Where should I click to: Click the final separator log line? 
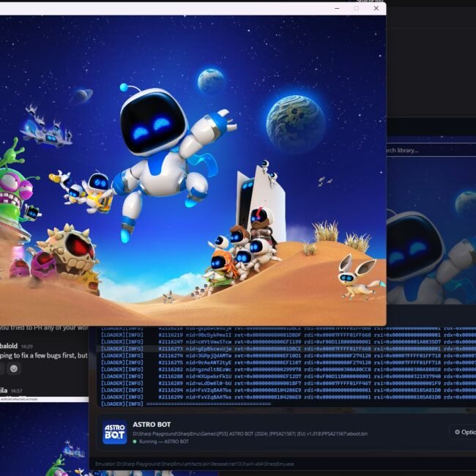tap(186, 404)
